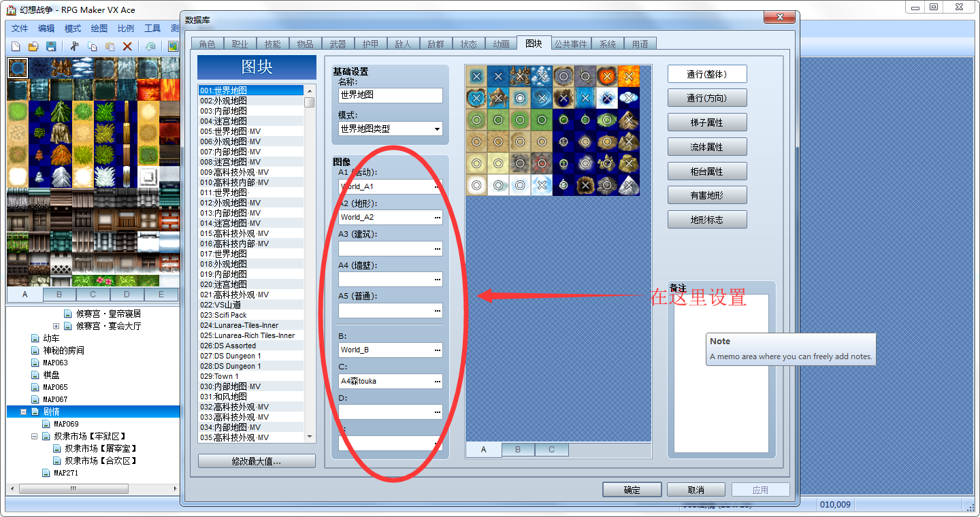Screen dimensions: 980x517
Task: Click the New Project toolbar icon
Action: (x=16, y=47)
